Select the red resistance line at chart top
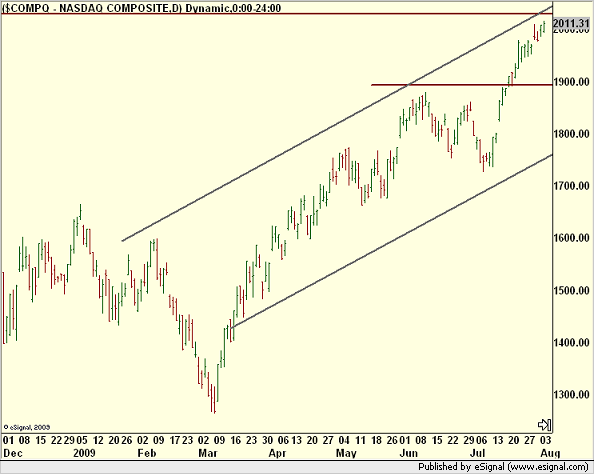The image size is (594, 474). (277, 14)
